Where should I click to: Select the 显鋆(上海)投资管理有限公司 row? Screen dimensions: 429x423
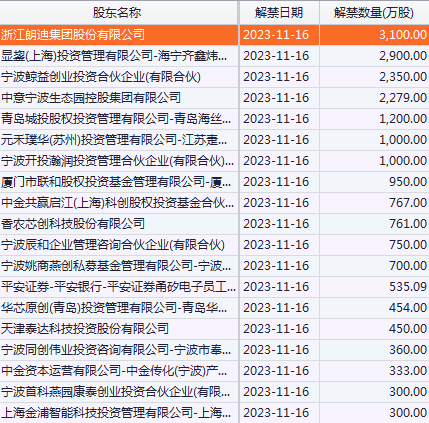[214, 56]
